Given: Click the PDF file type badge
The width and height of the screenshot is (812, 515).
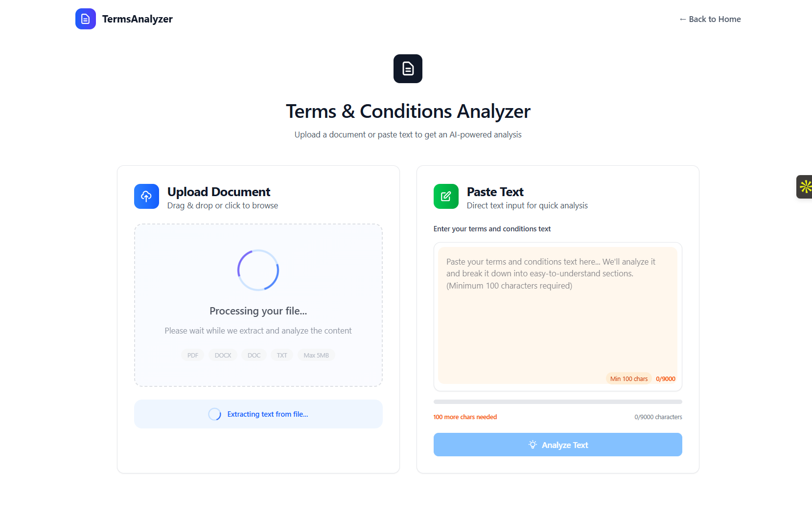Looking at the screenshot, I should point(193,355).
